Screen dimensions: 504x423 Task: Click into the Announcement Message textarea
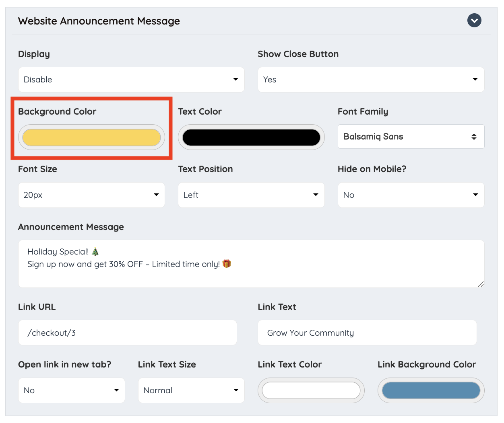click(x=251, y=264)
